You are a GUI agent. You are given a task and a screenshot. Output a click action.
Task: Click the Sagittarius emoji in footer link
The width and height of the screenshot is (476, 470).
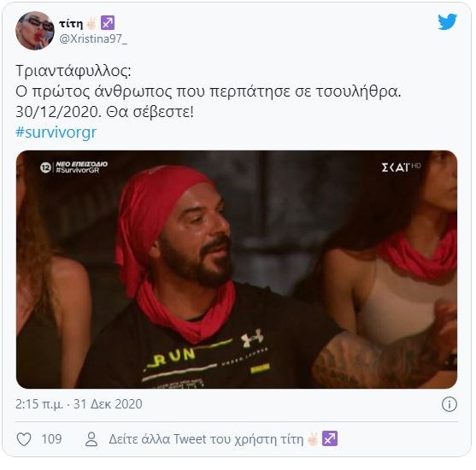[x=330, y=438]
